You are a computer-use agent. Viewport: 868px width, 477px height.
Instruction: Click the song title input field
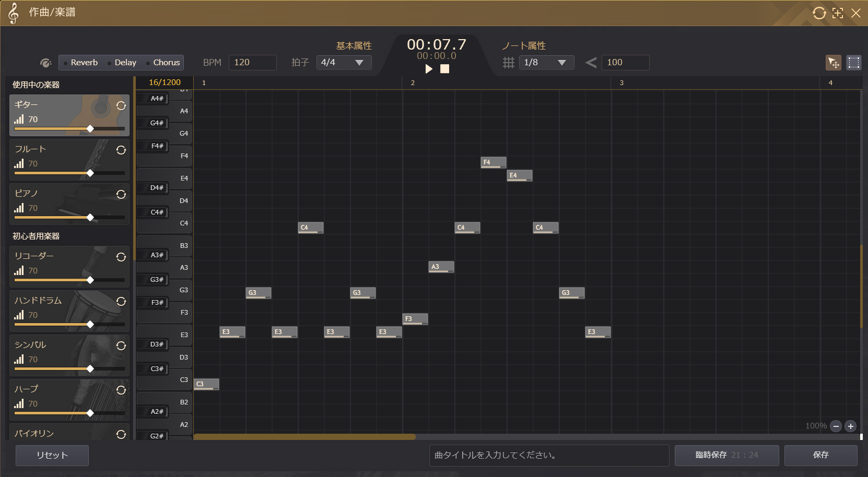548,455
